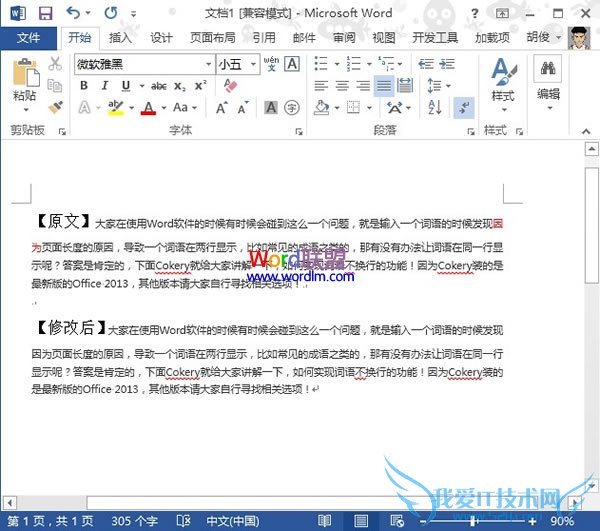Activate the Format Painter brush
This screenshot has width=600, height=531.
coord(55,107)
